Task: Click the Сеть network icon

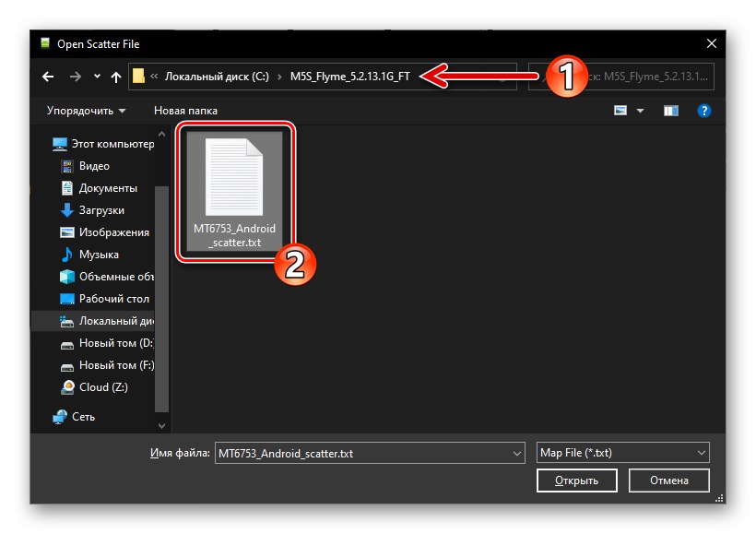Action: point(59,416)
